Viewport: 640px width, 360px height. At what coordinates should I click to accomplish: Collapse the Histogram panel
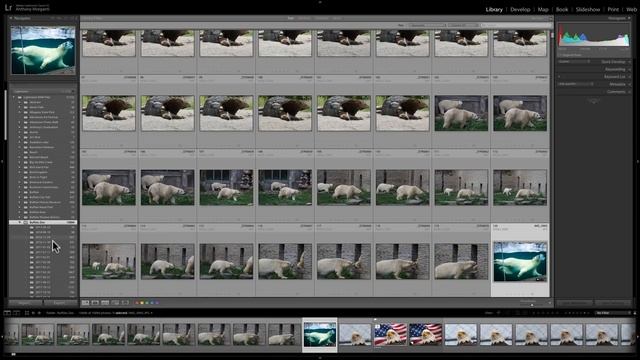[629, 18]
